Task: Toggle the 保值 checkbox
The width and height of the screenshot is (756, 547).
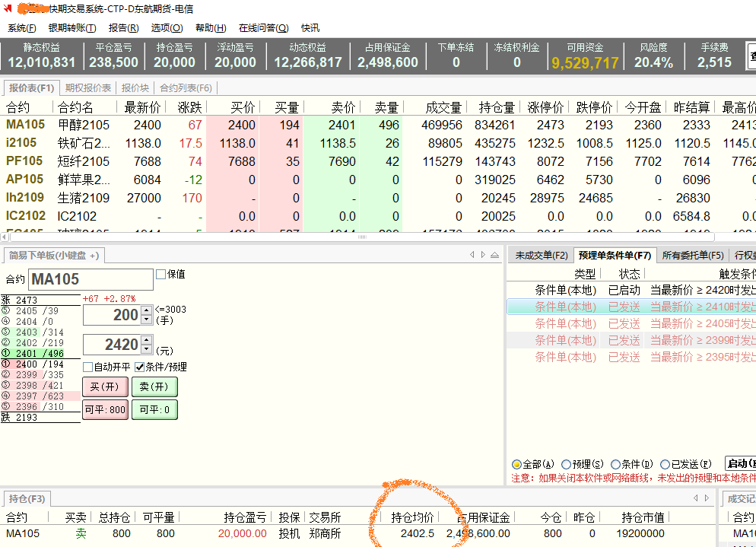Action: 160,274
